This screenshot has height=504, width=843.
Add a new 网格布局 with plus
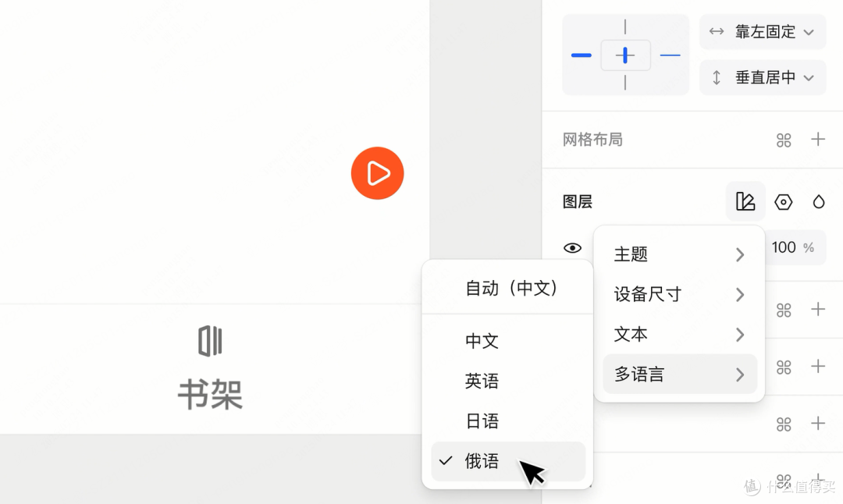(818, 139)
